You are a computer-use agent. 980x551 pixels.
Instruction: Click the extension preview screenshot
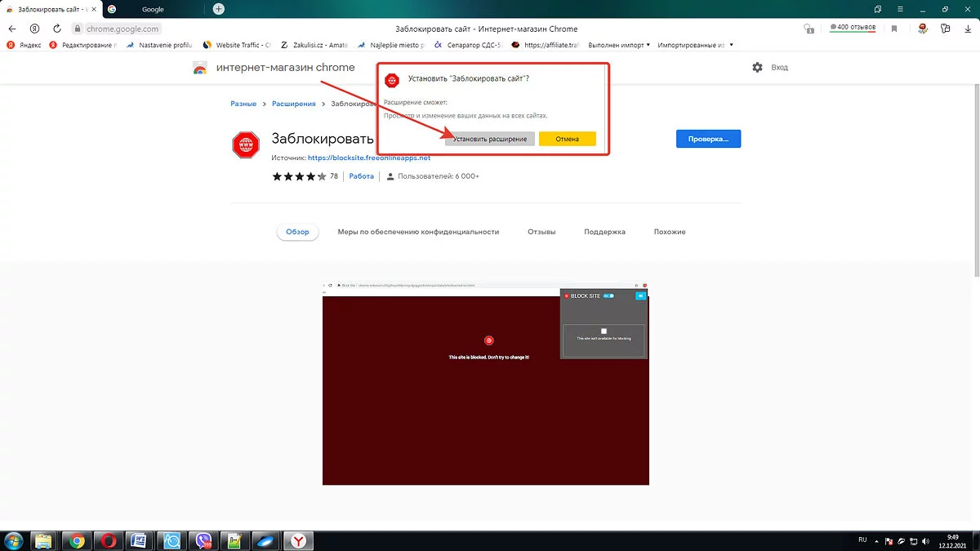click(485, 384)
